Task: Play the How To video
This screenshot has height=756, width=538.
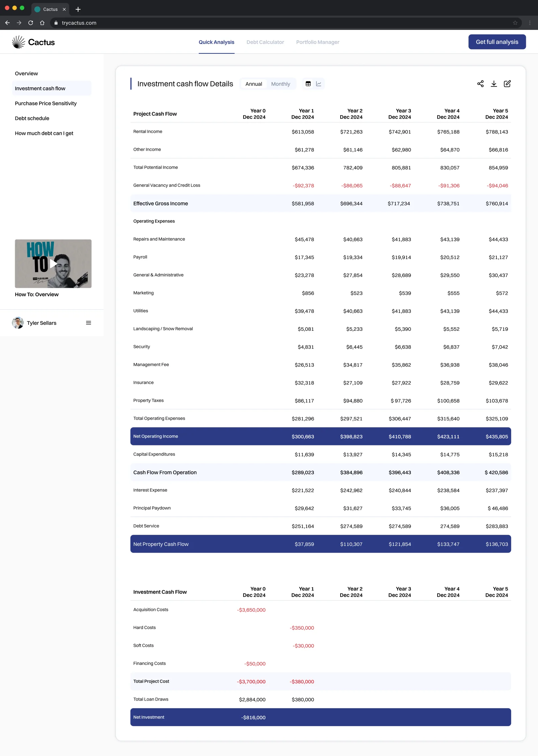Action: tap(53, 264)
